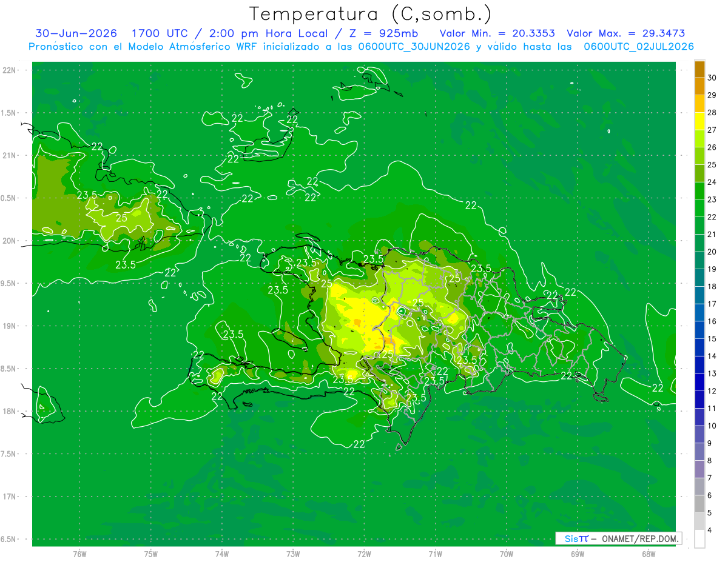Click the legend value "17"
The height and width of the screenshot is (562, 728).
click(712, 304)
